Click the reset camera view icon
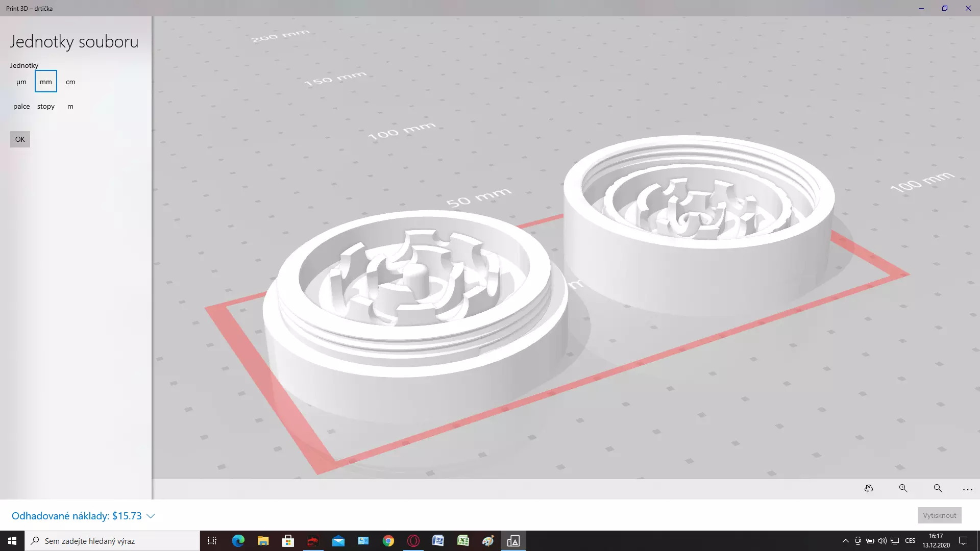 [x=869, y=488]
